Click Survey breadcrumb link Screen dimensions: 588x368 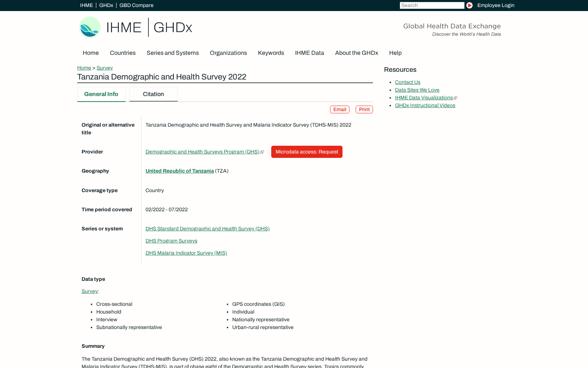click(x=105, y=68)
